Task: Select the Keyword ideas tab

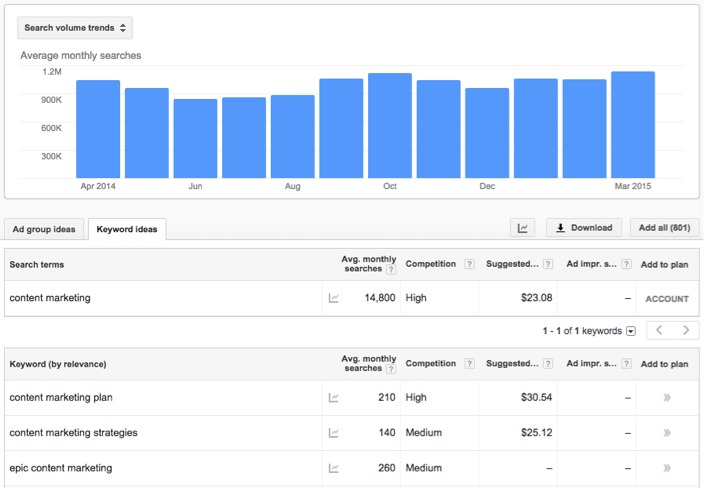Action: (127, 229)
